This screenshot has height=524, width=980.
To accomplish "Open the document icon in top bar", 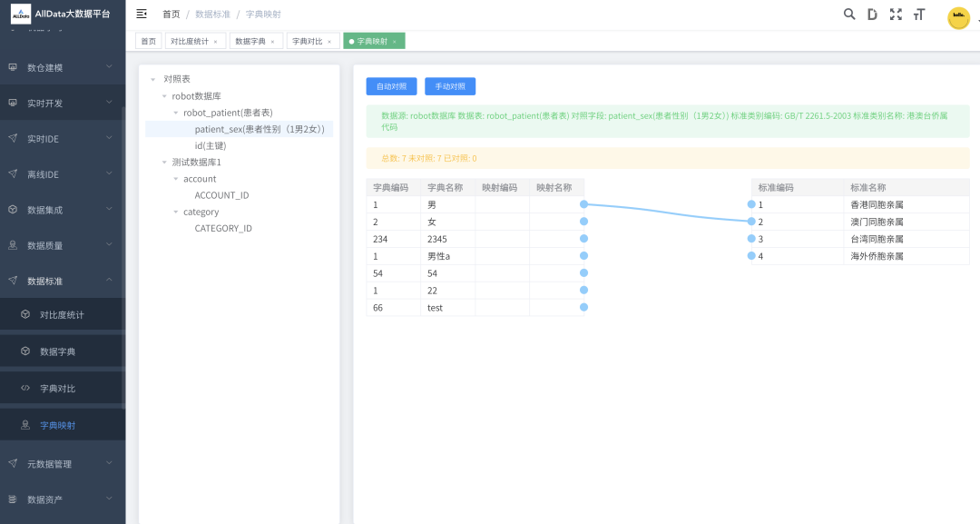I will (872, 14).
